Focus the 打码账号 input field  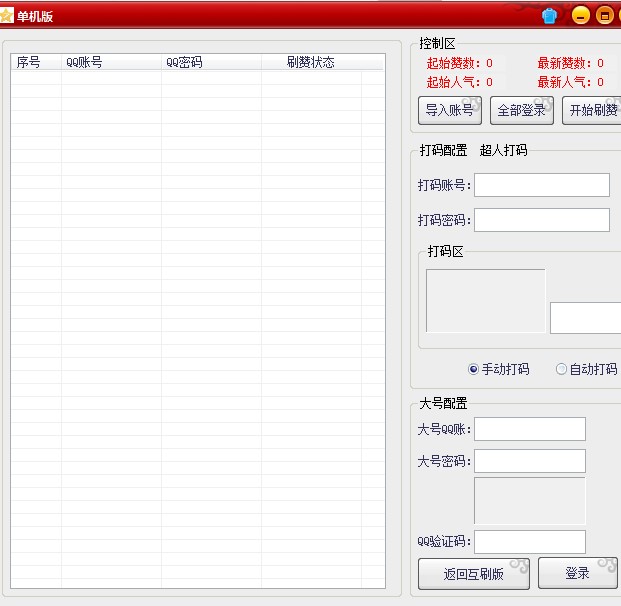(542, 185)
